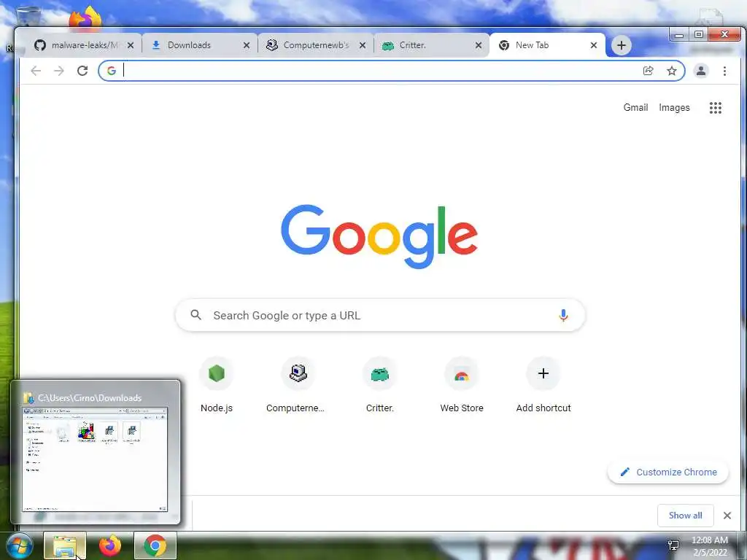
Task: Click the network icon in system tray
Action: (x=673, y=545)
